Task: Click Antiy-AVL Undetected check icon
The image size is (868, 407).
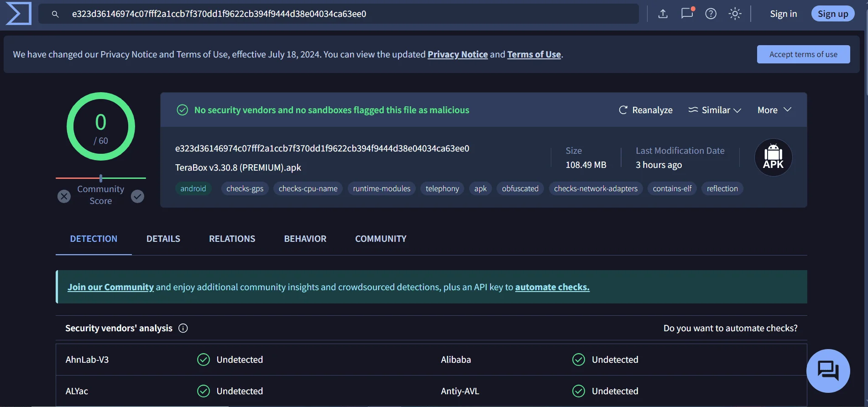Action: coord(579,391)
